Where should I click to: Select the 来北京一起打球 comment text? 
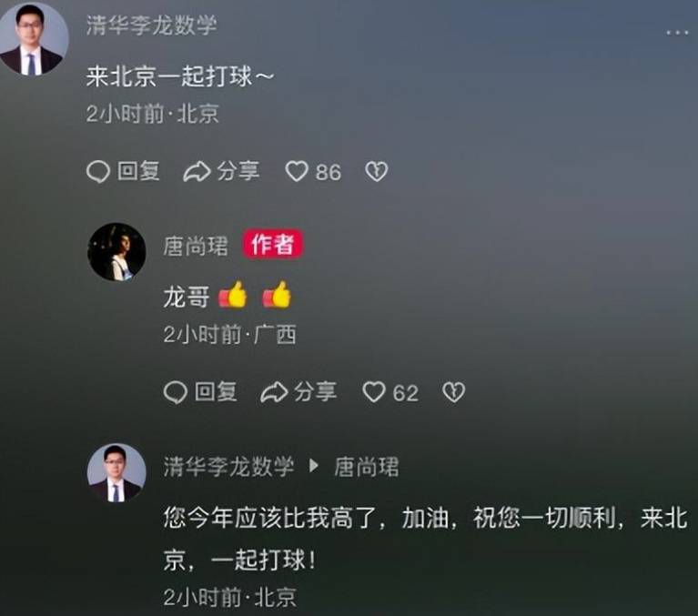[x=180, y=76]
